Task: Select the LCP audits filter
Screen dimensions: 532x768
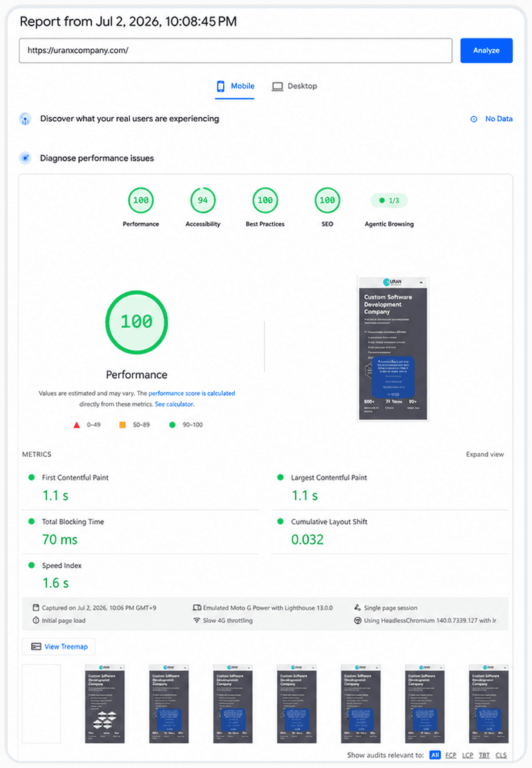Action: (x=467, y=756)
